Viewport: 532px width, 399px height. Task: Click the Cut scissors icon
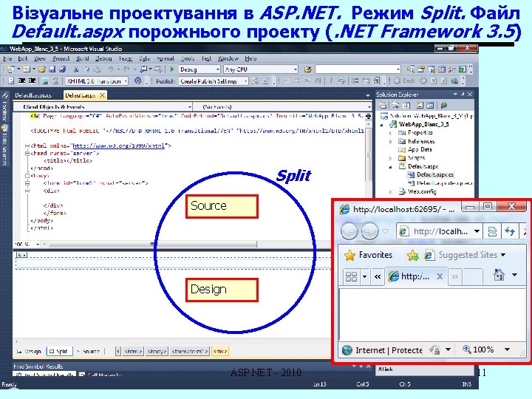coord(76,69)
